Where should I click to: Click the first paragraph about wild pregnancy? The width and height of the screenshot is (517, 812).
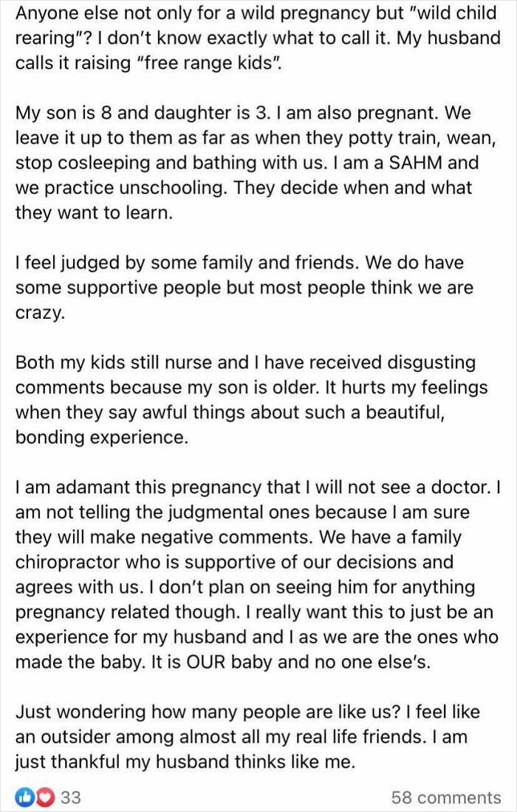pos(258,37)
